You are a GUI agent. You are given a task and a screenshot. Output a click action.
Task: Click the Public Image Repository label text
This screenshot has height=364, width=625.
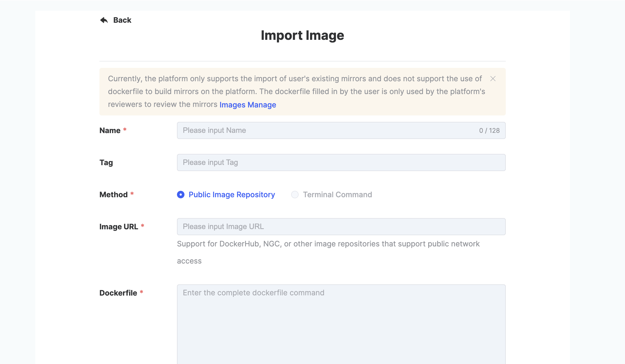click(x=232, y=195)
